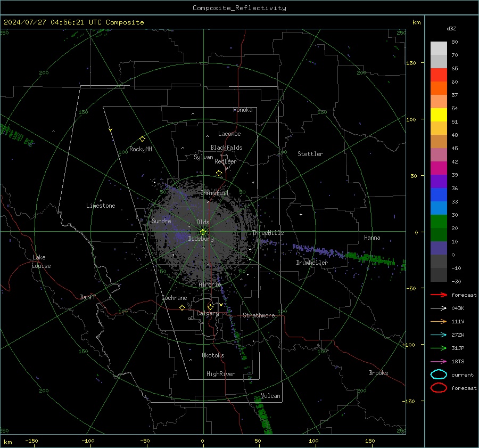This screenshot has width=479, height=448.
Task: Click the yellow radar-center marker near Didsbury
Action: [x=203, y=232]
